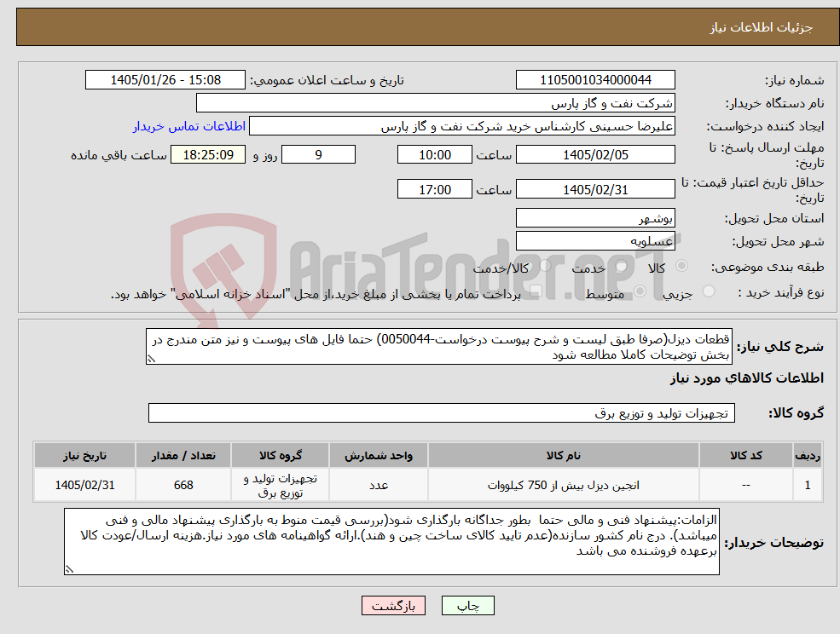This screenshot has width=840, height=634.
Task: Select the متوسط purchase type radio
Action: pyautogui.click(x=640, y=291)
